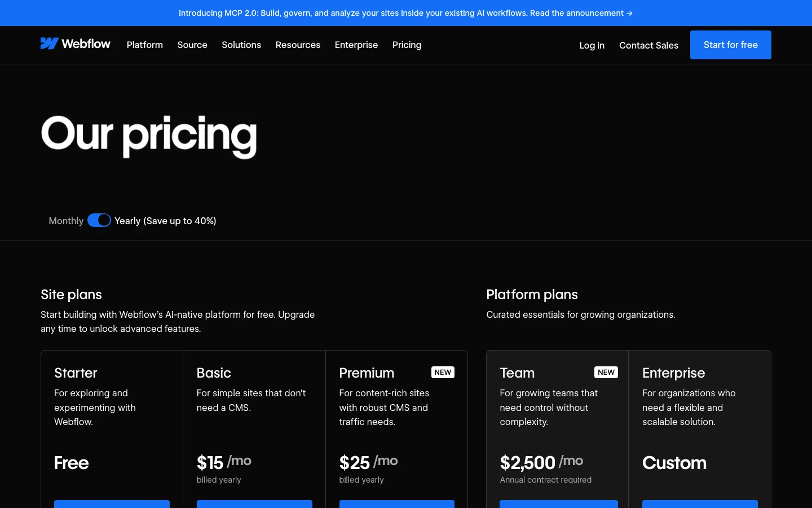Viewport: 812px width, 508px height.
Task: Click Free price on Starter plan
Action: (72, 463)
